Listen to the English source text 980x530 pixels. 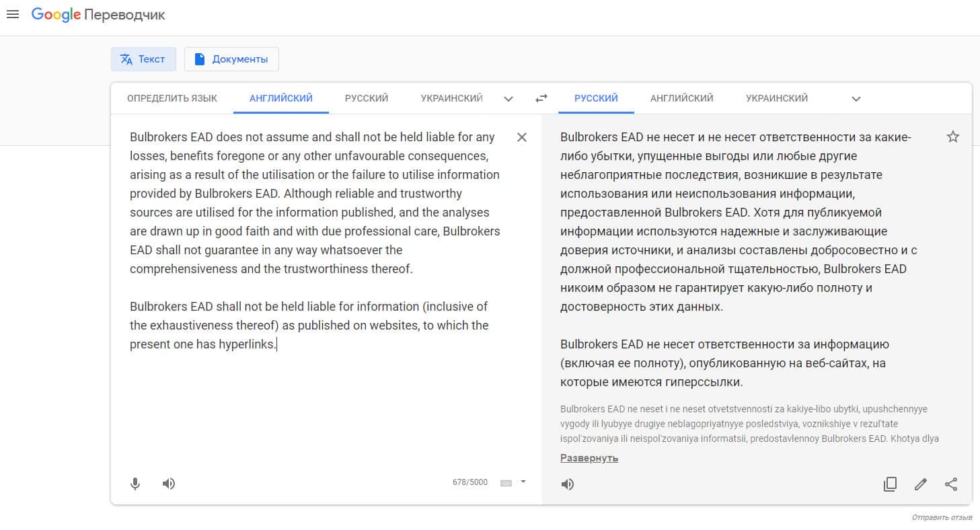pyautogui.click(x=169, y=484)
